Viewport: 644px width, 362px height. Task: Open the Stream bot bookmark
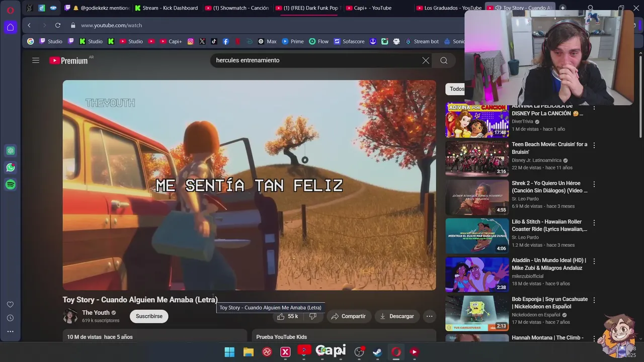click(x=422, y=41)
